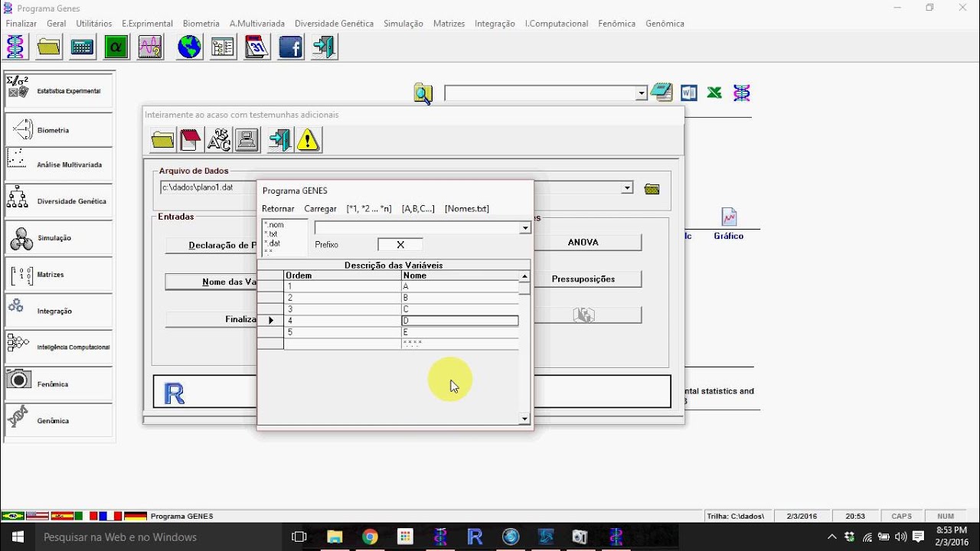Click the Excel export icon
Image resolution: width=980 pixels, height=551 pixels.
(x=714, y=93)
